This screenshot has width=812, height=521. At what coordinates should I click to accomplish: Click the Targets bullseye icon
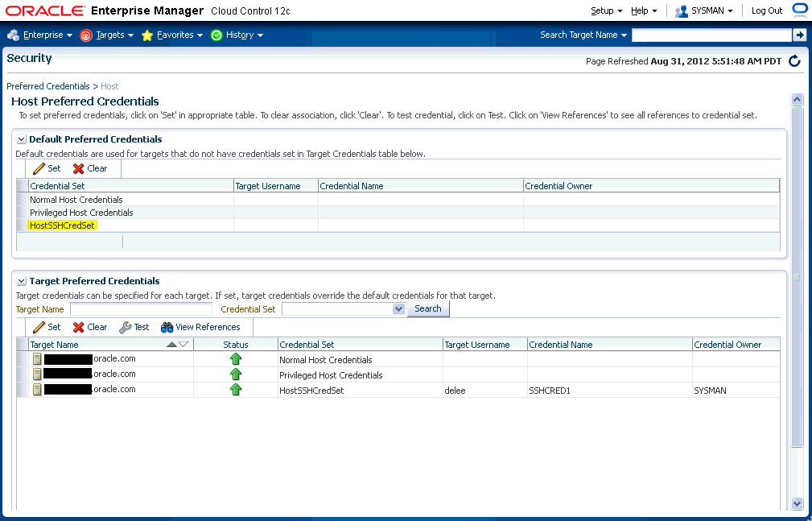coord(86,35)
